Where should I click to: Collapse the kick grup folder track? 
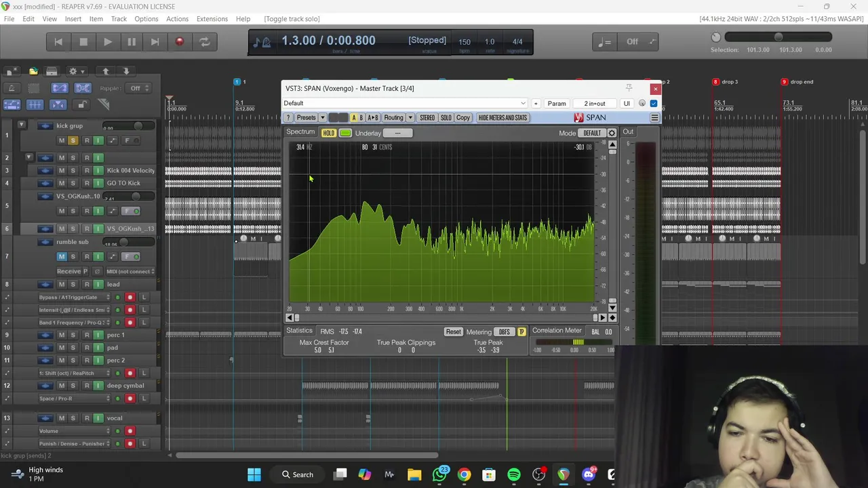pos(21,125)
